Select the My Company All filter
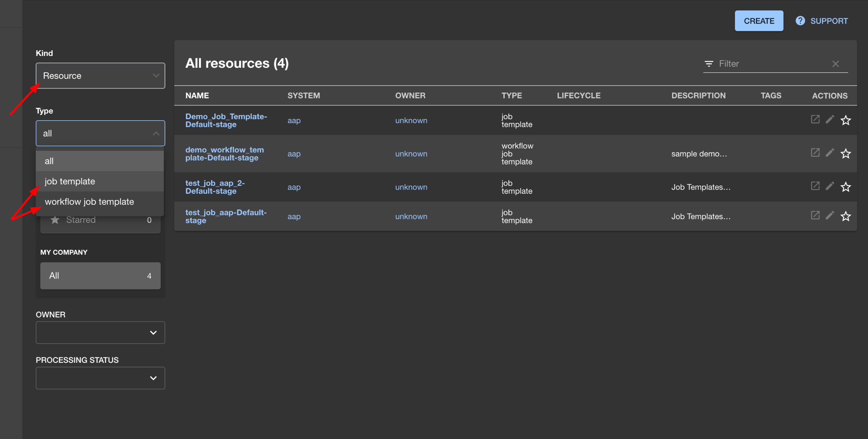868x439 pixels. point(101,276)
